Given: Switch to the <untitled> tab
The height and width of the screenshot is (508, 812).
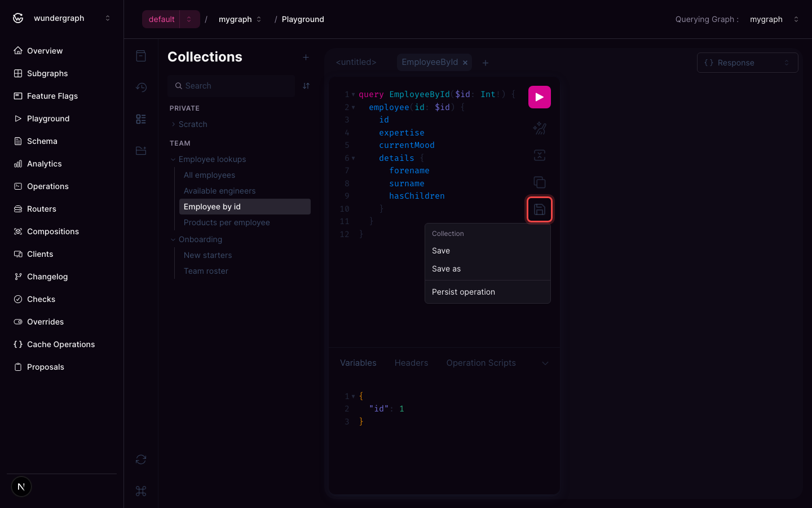Looking at the screenshot, I should (356, 62).
